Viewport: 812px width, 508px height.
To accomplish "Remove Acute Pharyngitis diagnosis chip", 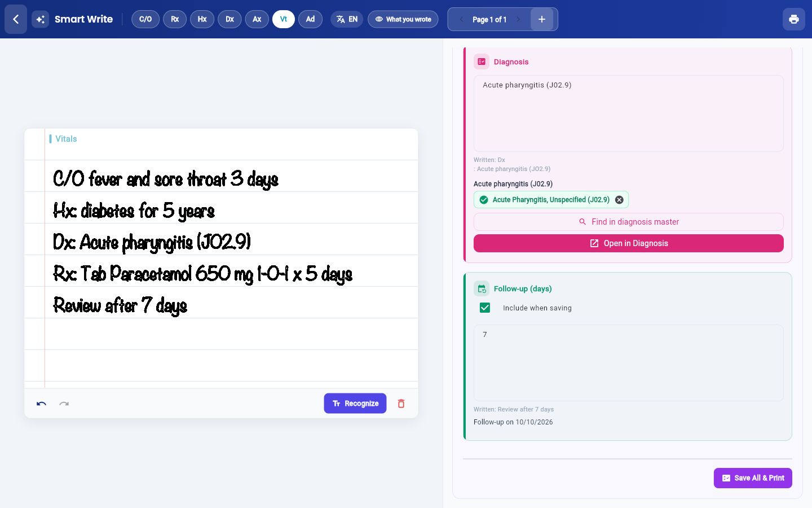I will pos(619,200).
